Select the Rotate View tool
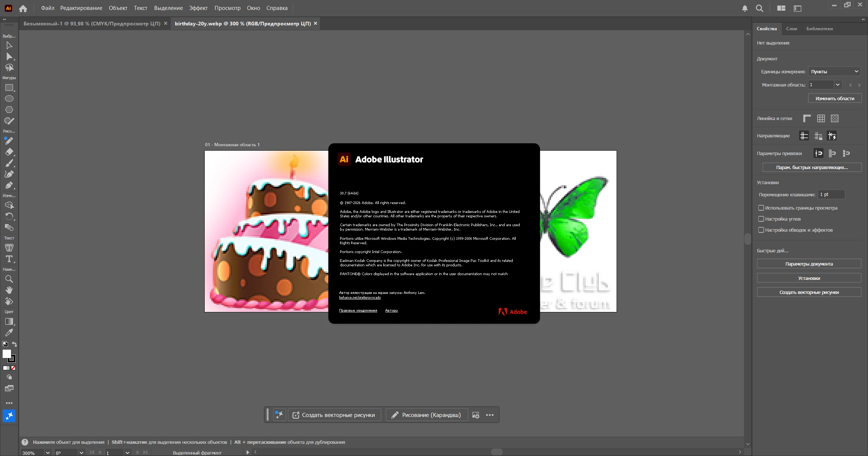This screenshot has width=868, height=456. tap(9, 301)
